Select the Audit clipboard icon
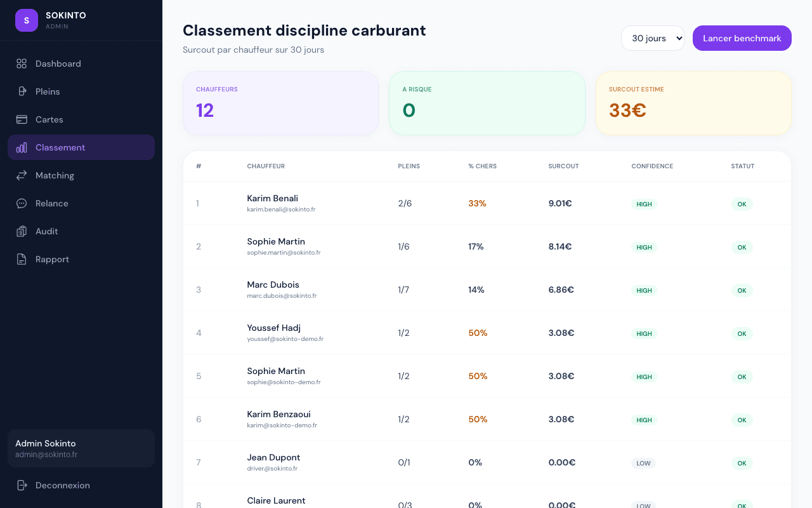The width and height of the screenshot is (812, 508). 21,231
